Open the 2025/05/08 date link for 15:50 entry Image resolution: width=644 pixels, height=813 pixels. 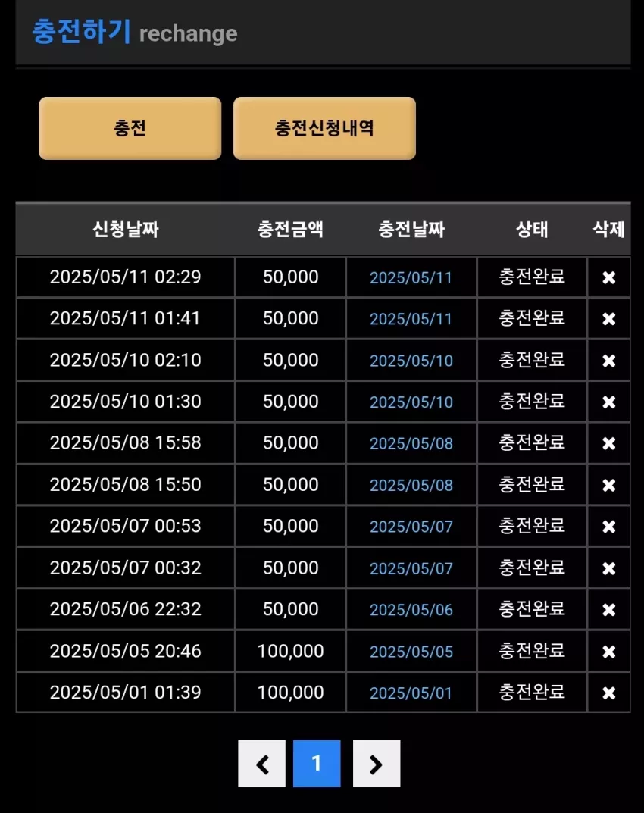tap(411, 485)
